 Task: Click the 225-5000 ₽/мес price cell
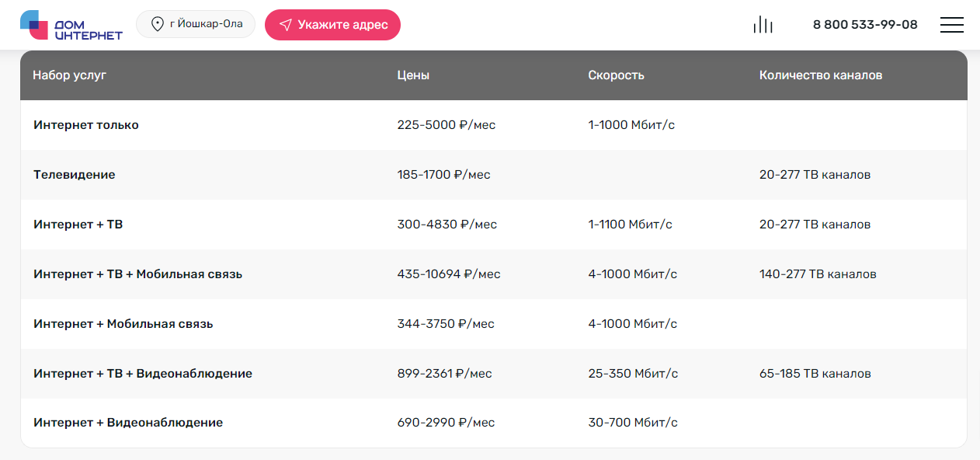coord(446,125)
